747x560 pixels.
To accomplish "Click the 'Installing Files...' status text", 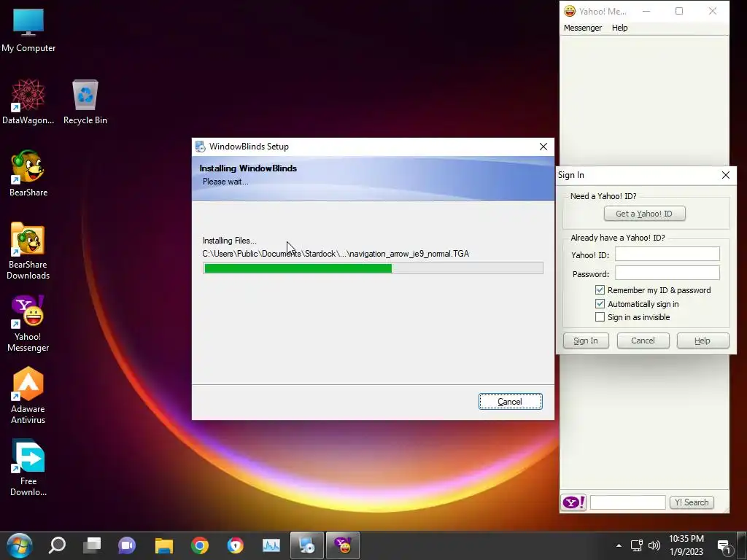I will (x=229, y=241).
